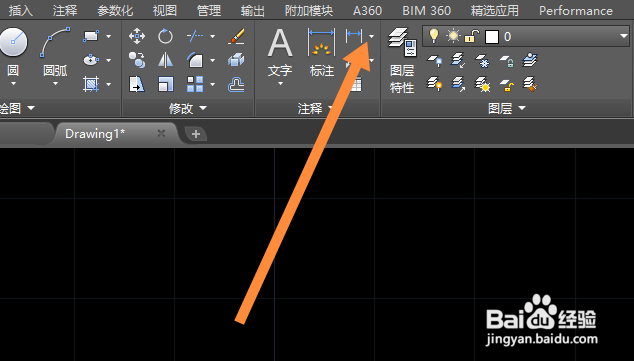The width and height of the screenshot is (634, 361).
Task: Select the Stretch tool
Action: tap(137, 84)
